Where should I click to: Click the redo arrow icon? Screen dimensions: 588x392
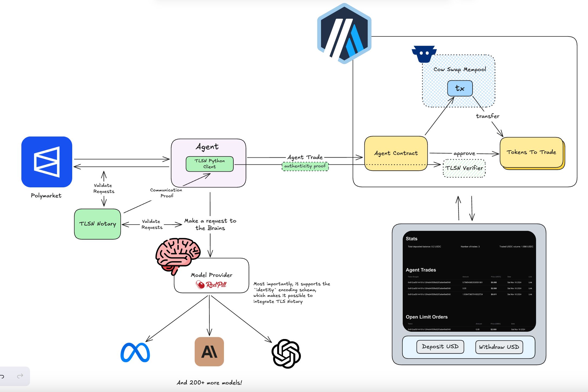(x=20, y=376)
